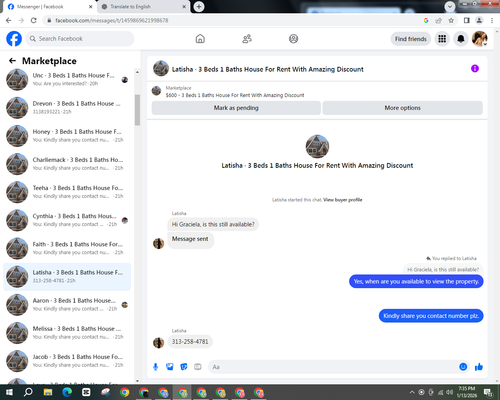Image resolution: width=500 pixels, height=400 pixels.
Task: Send a thumbs-up like
Action: click(x=479, y=367)
